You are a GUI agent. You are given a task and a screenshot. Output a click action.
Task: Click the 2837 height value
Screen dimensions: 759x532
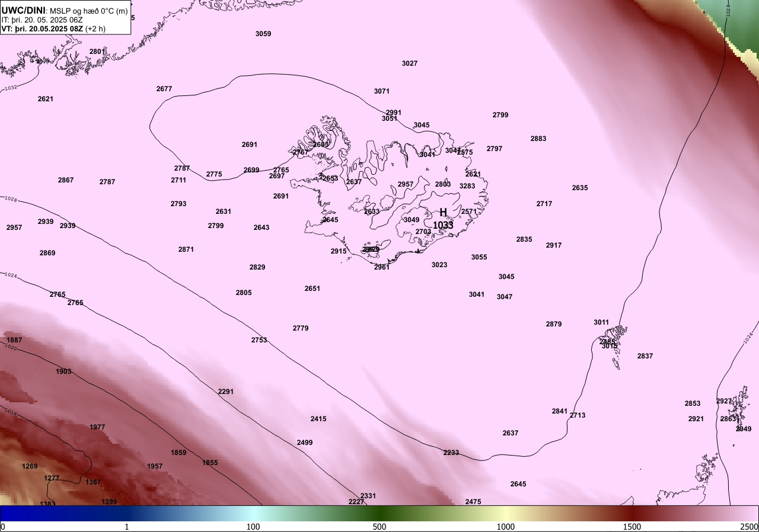[x=645, y=356]
